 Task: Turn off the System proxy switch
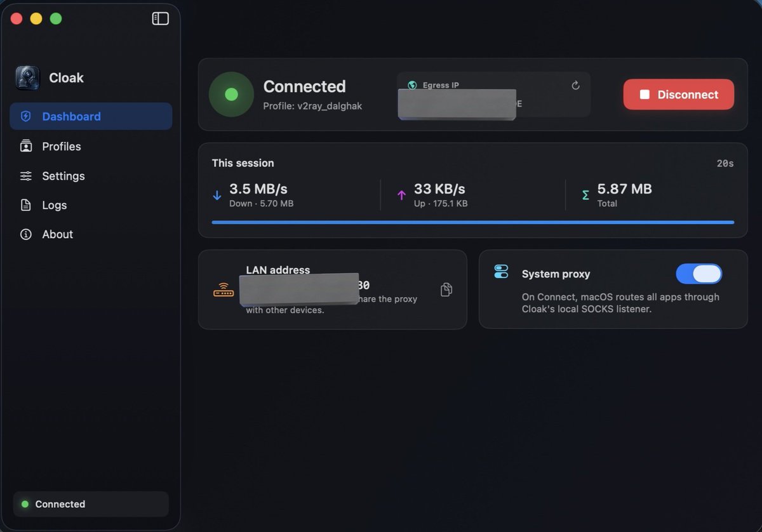699,274
